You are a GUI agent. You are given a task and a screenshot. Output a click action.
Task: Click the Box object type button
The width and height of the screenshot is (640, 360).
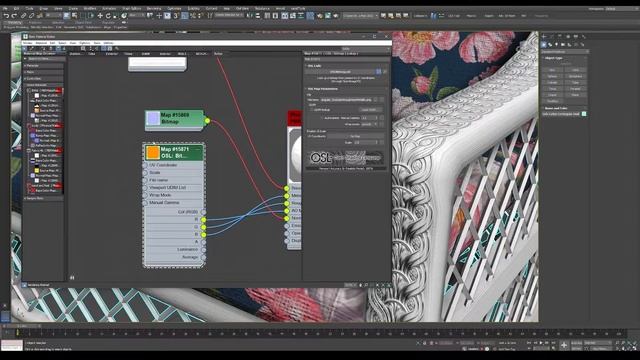tap(553, 70)
